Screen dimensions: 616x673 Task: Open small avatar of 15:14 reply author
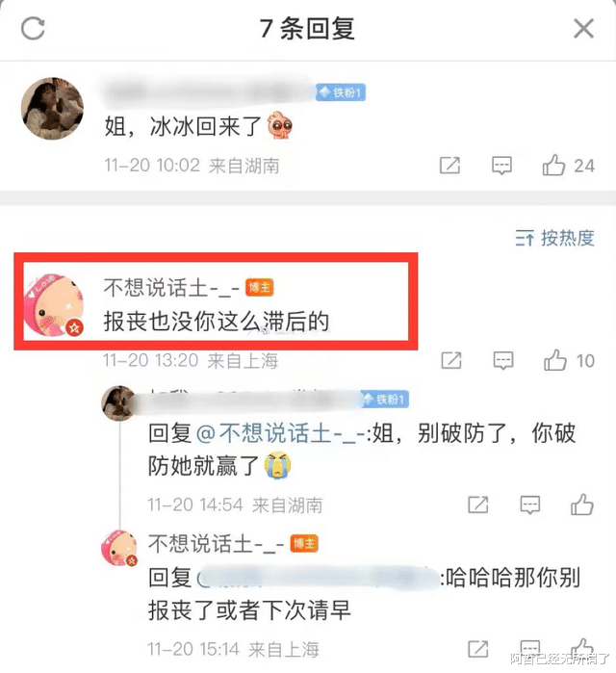pos(119,548)
